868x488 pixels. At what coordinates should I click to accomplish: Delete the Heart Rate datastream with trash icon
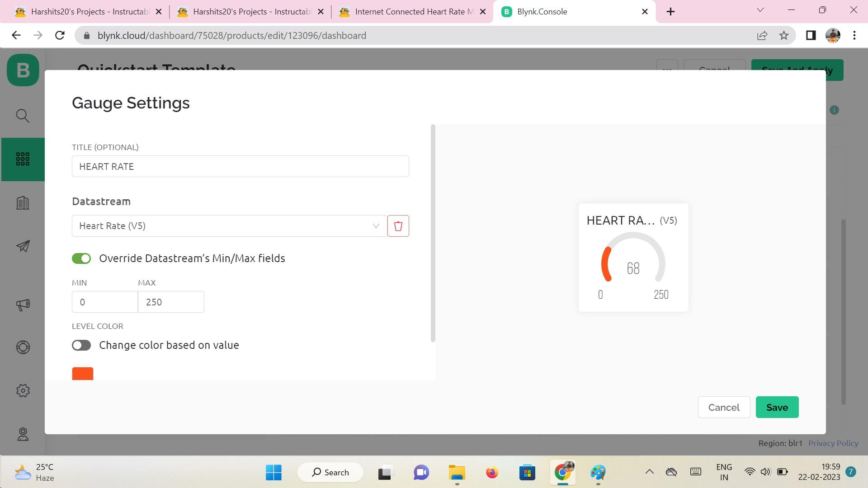[x=398, y=226]
